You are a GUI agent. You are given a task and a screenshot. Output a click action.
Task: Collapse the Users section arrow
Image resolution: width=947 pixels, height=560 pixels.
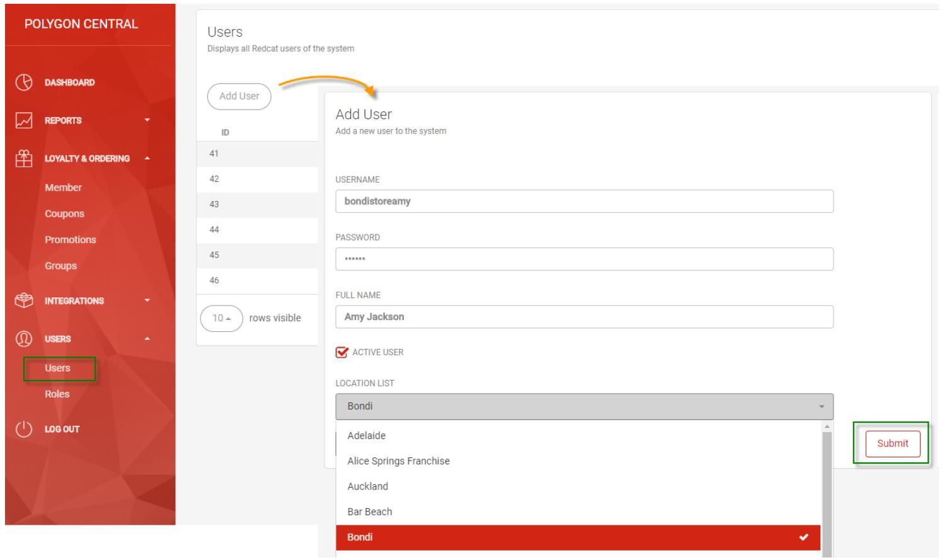(147, 339)
